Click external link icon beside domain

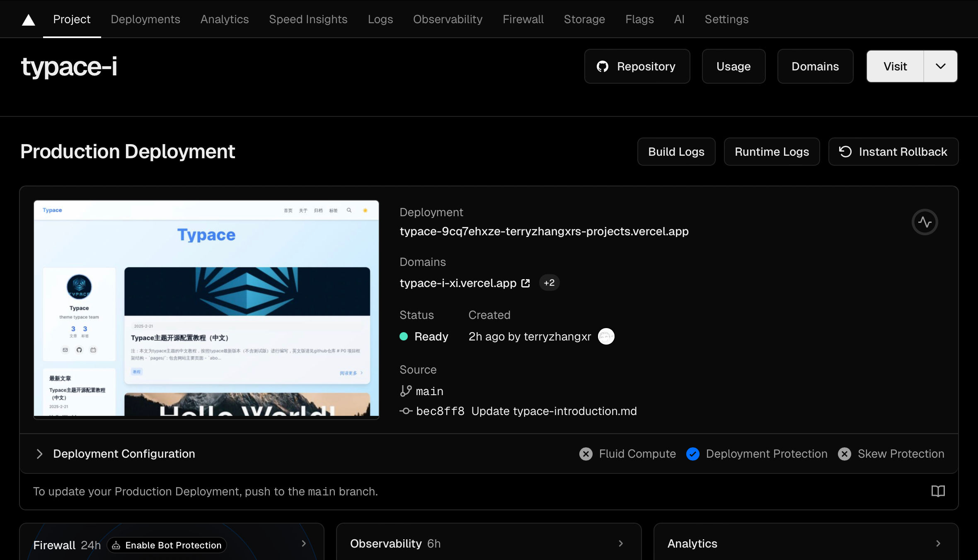coord(525,283)
